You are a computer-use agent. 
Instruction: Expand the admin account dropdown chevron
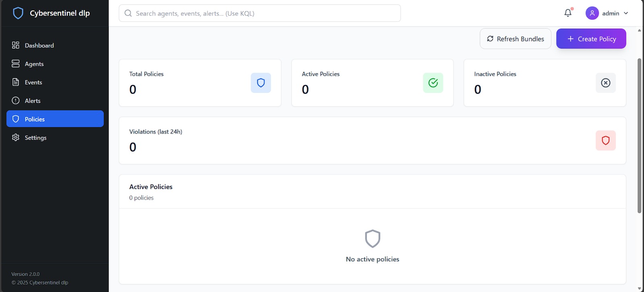click(626, 13)
